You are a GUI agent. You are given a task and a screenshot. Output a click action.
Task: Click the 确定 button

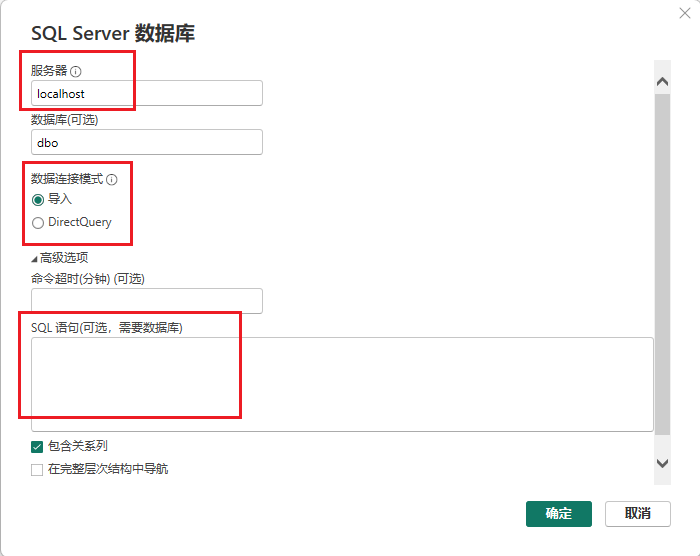(558, 514)
